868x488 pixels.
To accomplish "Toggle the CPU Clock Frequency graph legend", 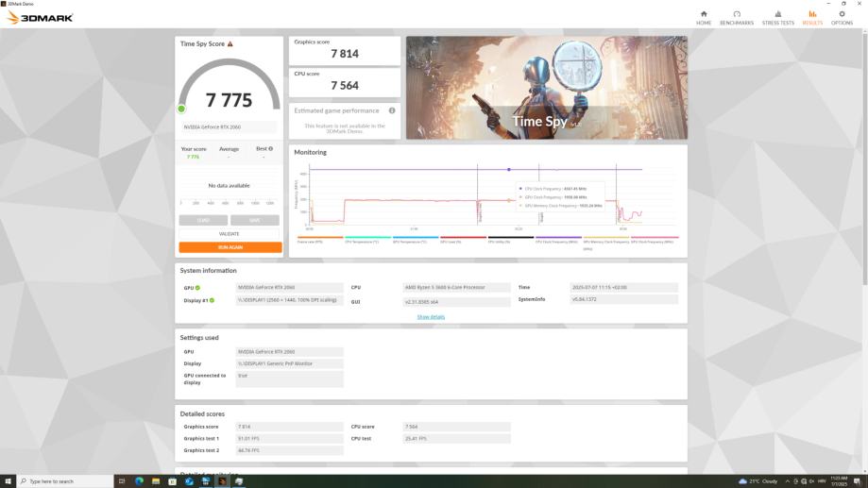I will (x=558, y=242).
